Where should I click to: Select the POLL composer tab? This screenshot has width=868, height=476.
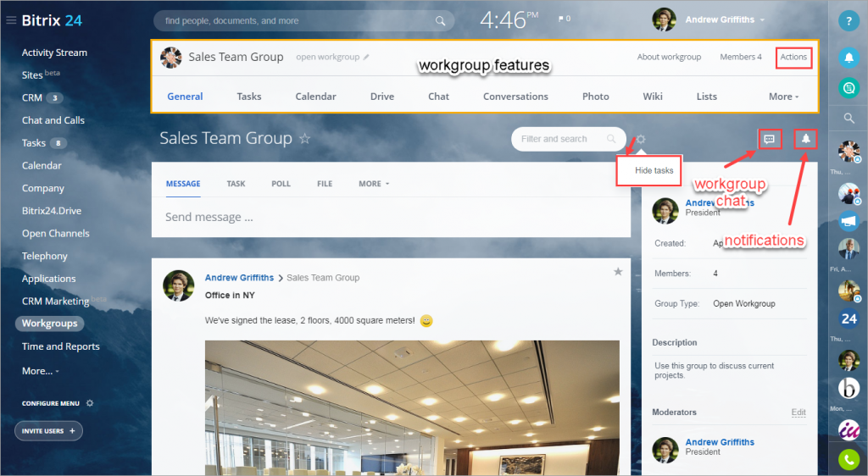(x=281, y=184)
